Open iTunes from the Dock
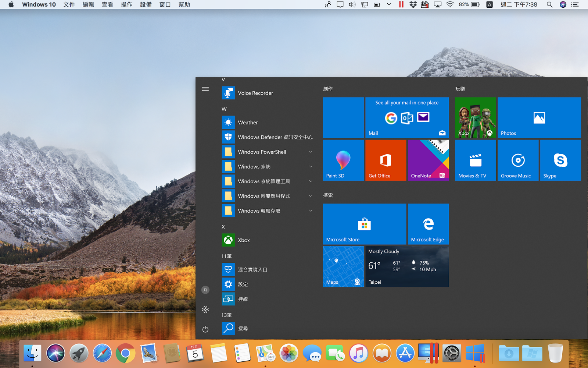The image size is (588, 368). [x=359, y=354]
